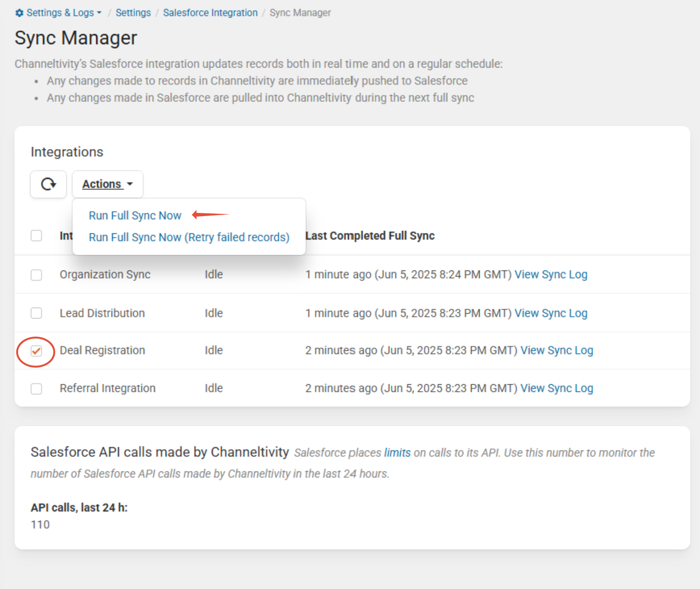Click the API calls, last 24 h label

(79, 508)
